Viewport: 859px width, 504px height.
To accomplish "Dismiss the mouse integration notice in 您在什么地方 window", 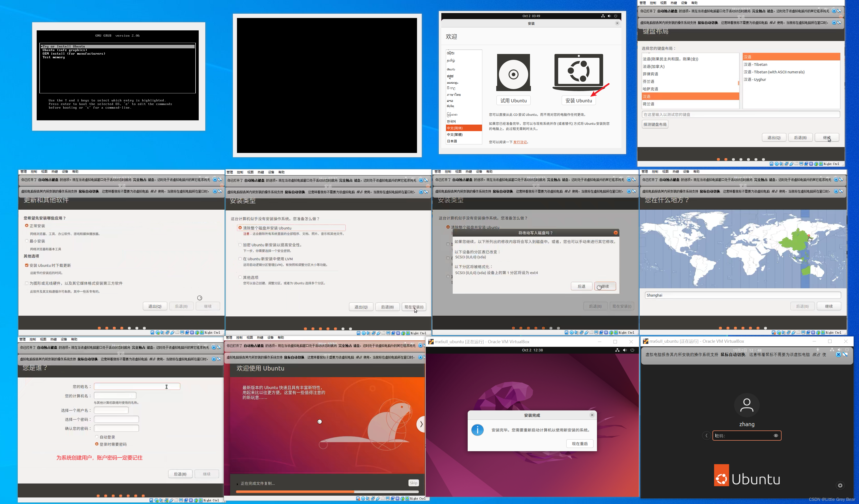I will tap(836, 191).
